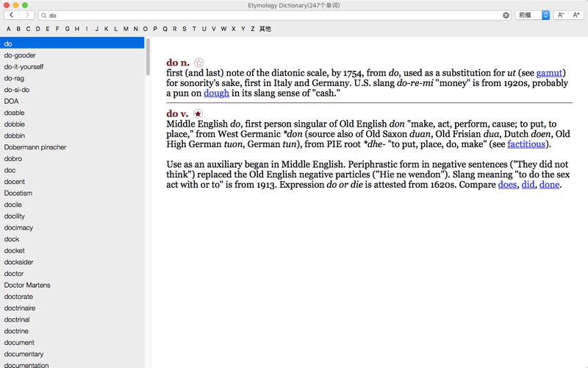This screenshot has width=588, height=368.
Task: Jump to letter D in alphabet bar
Action: tap(38, 29)
